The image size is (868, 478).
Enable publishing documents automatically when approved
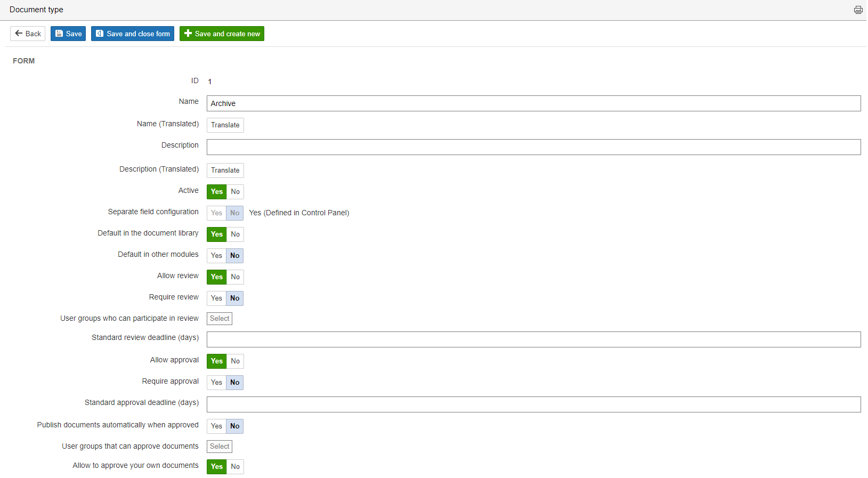coord(216,426)
